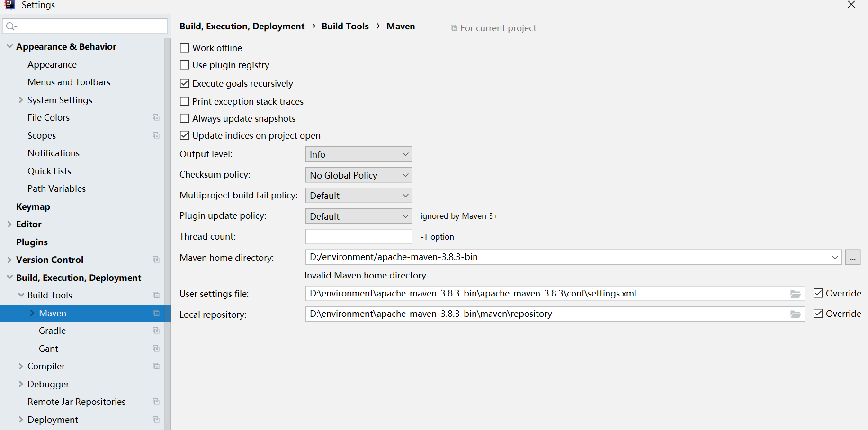The image size is (868, 430).
Task: Click the folder icon in Local repository field
Action: coord(796,314)
